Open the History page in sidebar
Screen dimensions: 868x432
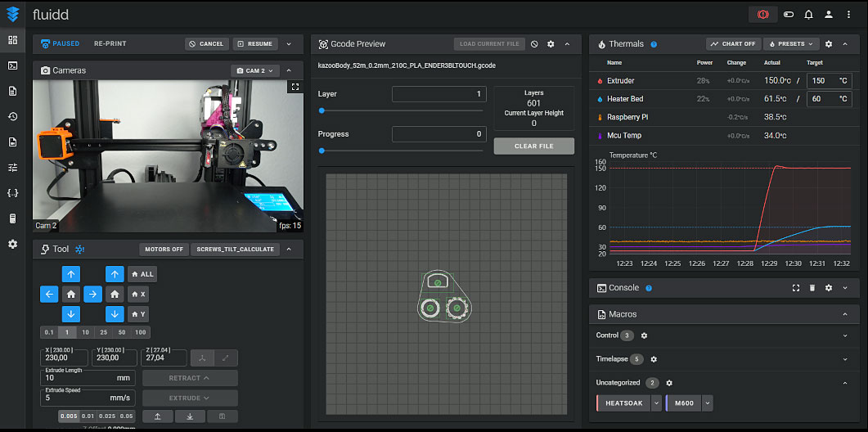(x=12, y=116)
